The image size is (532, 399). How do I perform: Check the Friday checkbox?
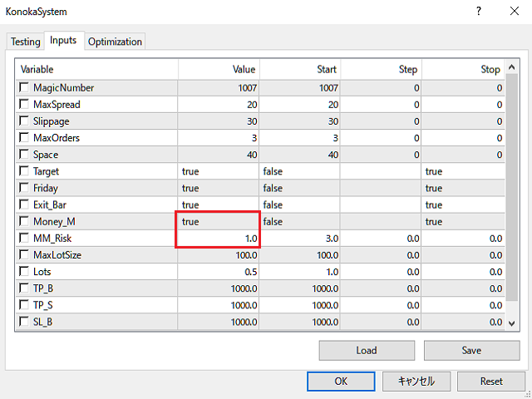[24, 188]
